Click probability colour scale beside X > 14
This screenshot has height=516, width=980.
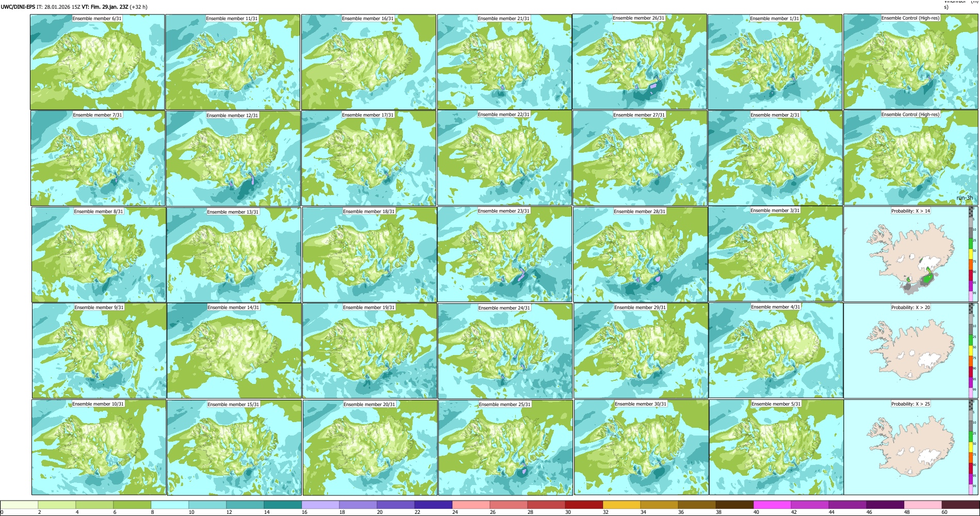(x=971, y=254)
